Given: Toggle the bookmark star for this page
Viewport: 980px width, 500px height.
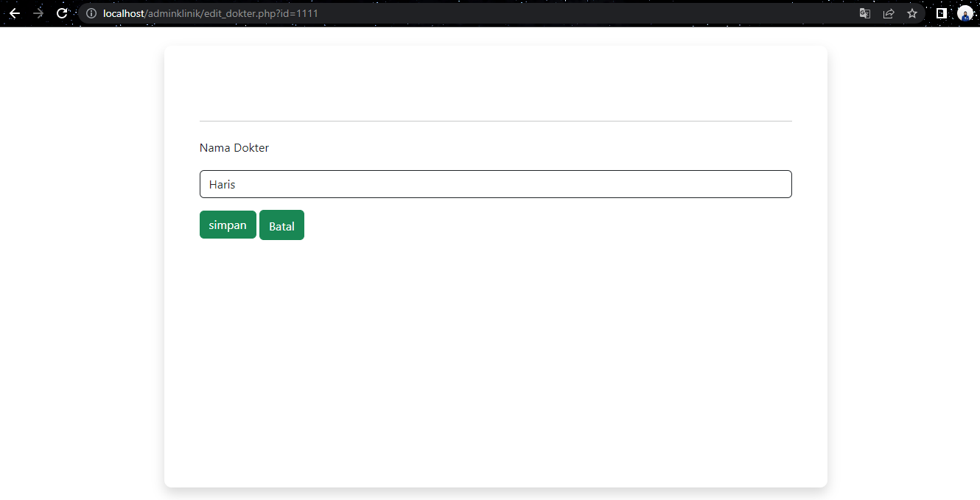Looking at the screenshot, I should point(913,13).
